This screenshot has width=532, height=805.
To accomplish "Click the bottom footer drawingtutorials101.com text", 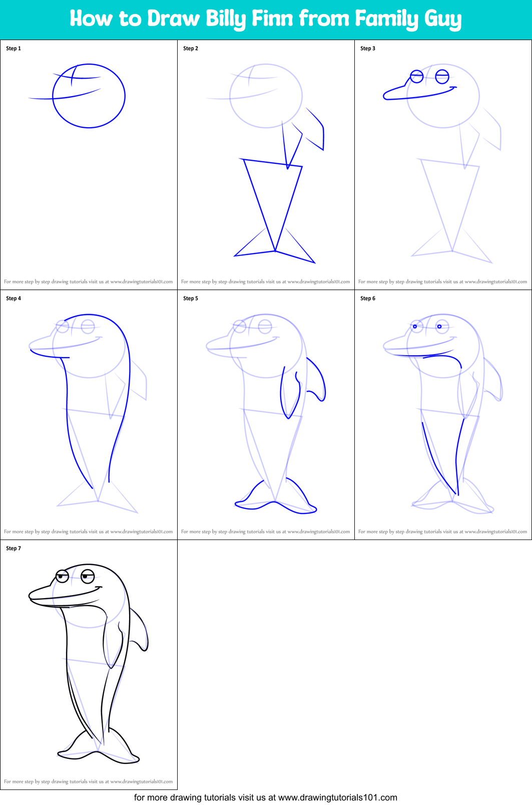I will [266, 797].
